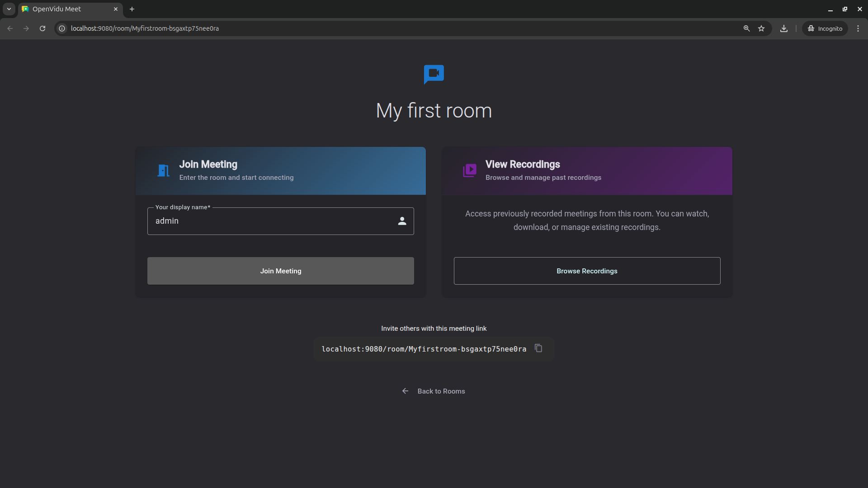868x488 pixels.
Task: Open the browser zoom magnifier icon
Action: pos(746,28)
